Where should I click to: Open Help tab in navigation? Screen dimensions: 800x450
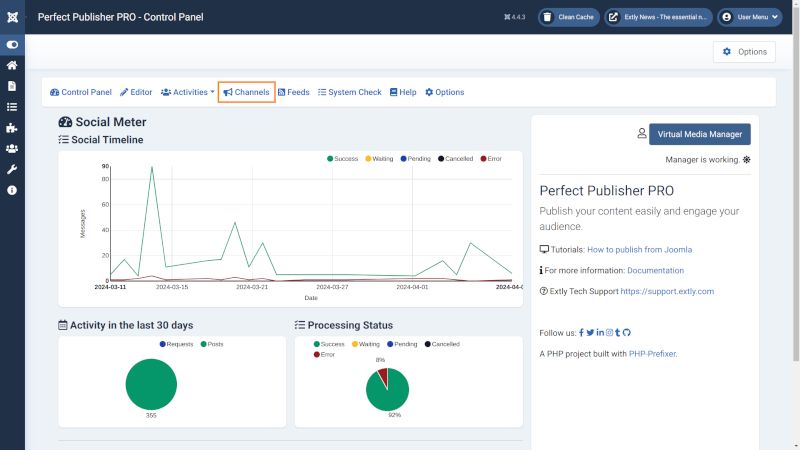tap(403, 92)
